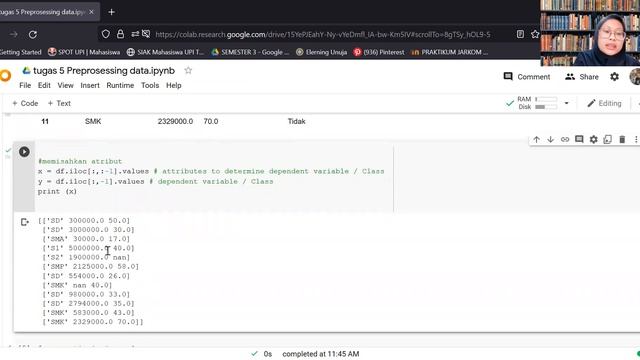Clear cell output icon beside printed array

click(x=24, y=222)
